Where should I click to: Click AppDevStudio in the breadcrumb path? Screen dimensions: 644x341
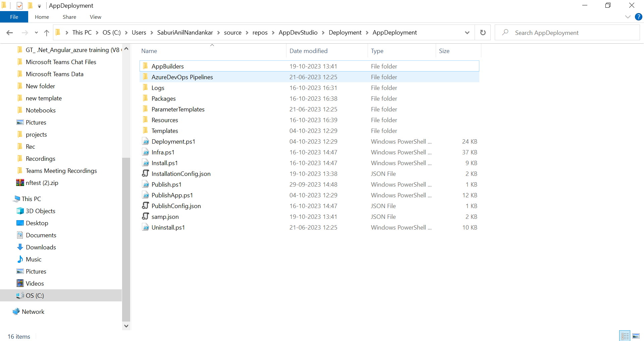click(298, 33)
